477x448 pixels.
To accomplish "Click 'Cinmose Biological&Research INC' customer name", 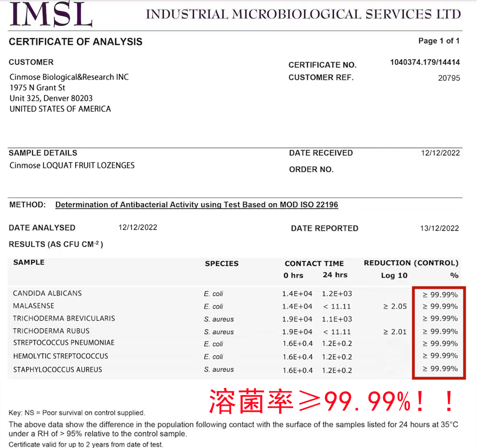I will (69, 77).
